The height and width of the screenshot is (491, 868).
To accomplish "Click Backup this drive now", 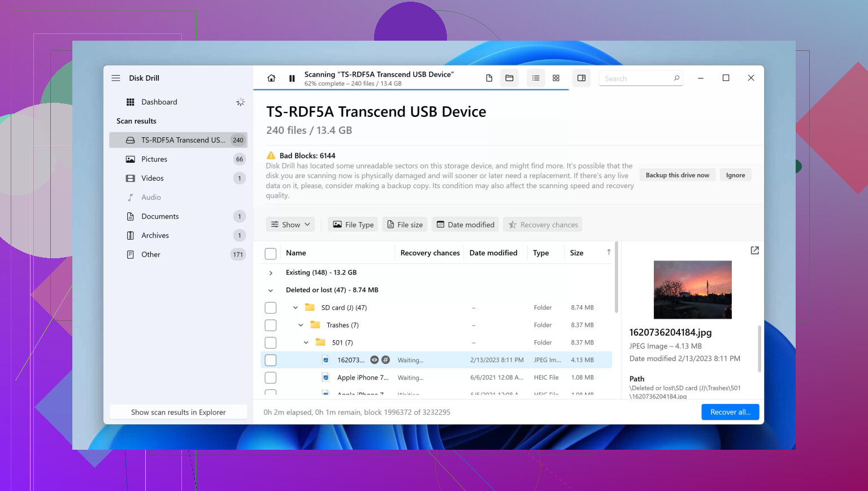I will click(x=677, y=175).
